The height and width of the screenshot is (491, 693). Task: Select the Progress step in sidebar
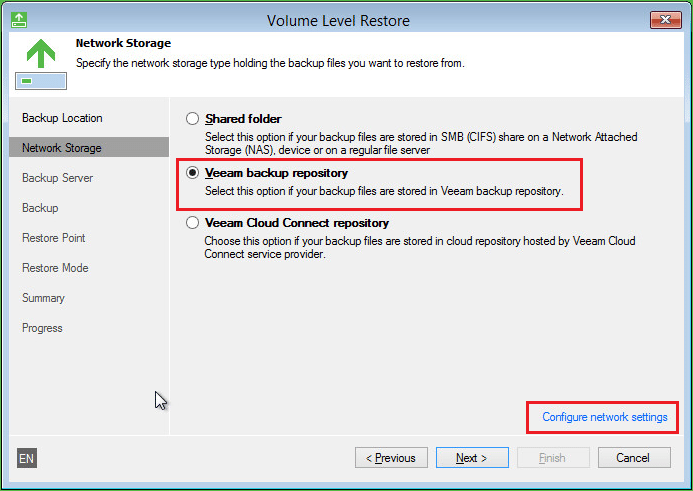43,328
